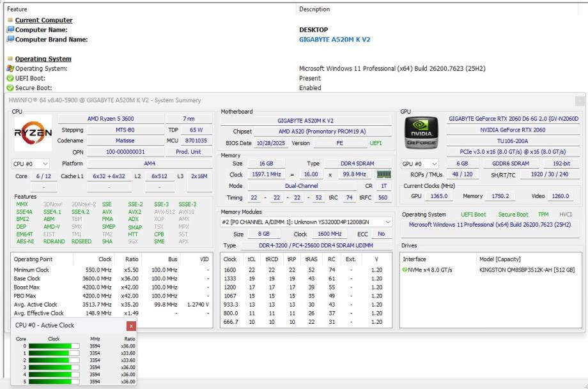The width and height of the screenshot is (588, 389).
Task: Click green check icon next to Secure Boot row
Action: 10,88
